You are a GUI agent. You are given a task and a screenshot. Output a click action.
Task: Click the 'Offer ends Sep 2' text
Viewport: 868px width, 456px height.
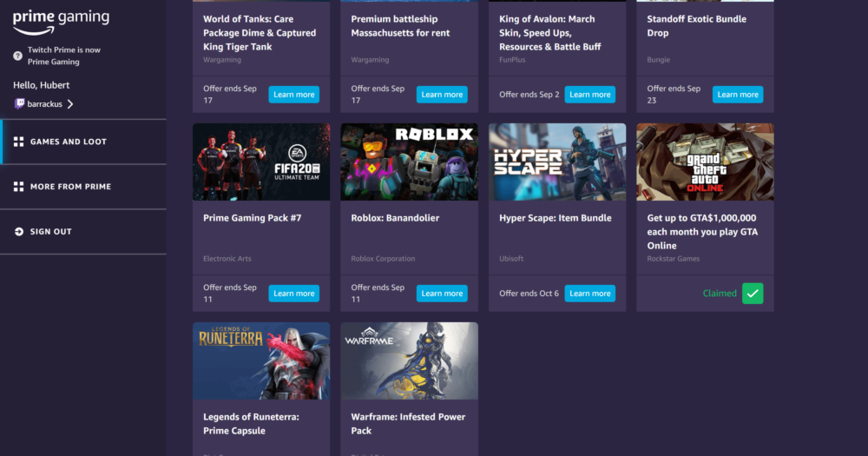click(529, 94)
